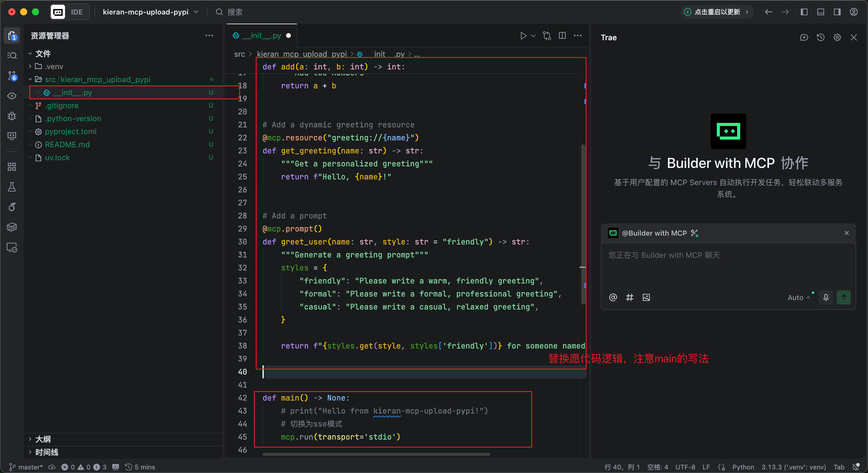Open the run options dropdown arrow
This screenshot has width=868, height=473.
(x=533, y=36)
